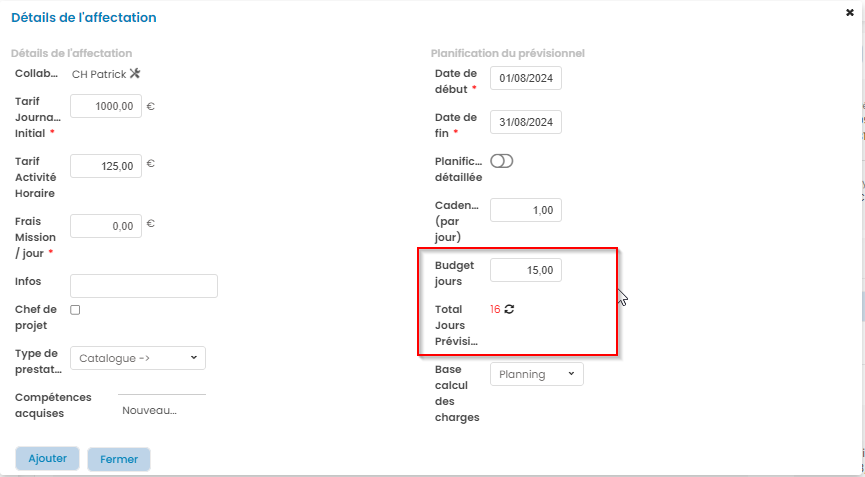The width and height of the screenshot is (865, 477).
Task: Select the Tarif Activité Horaire input
Action: (106, 166)
